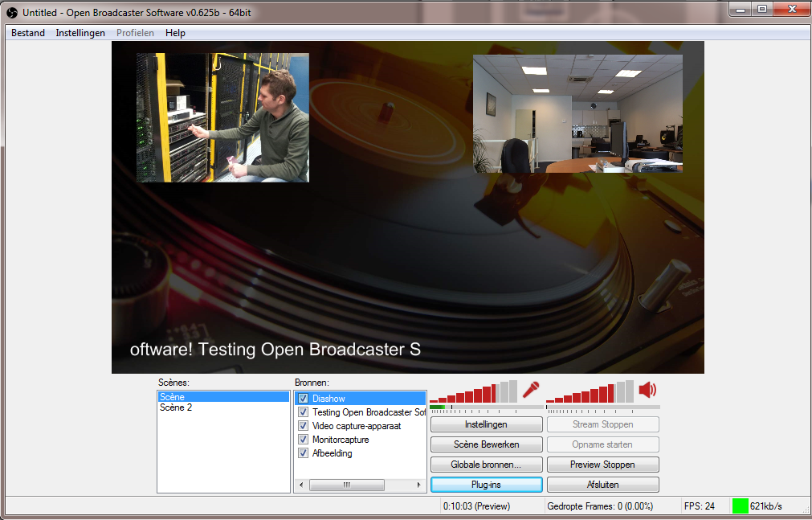Click the Afsluiten button

(x=603, y=484)
